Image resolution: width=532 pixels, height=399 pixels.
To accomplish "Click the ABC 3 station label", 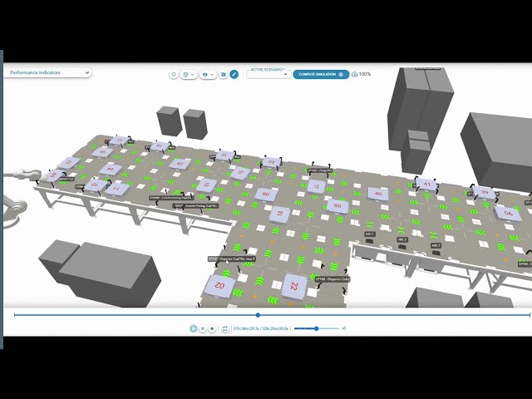I will (x=436, y=245).
